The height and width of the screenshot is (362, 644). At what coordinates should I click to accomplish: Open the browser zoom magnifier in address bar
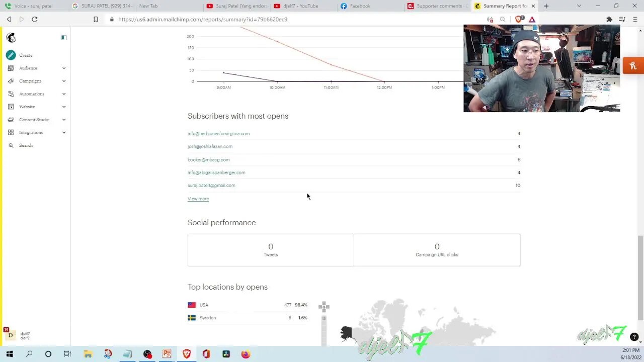click(503, 19)
